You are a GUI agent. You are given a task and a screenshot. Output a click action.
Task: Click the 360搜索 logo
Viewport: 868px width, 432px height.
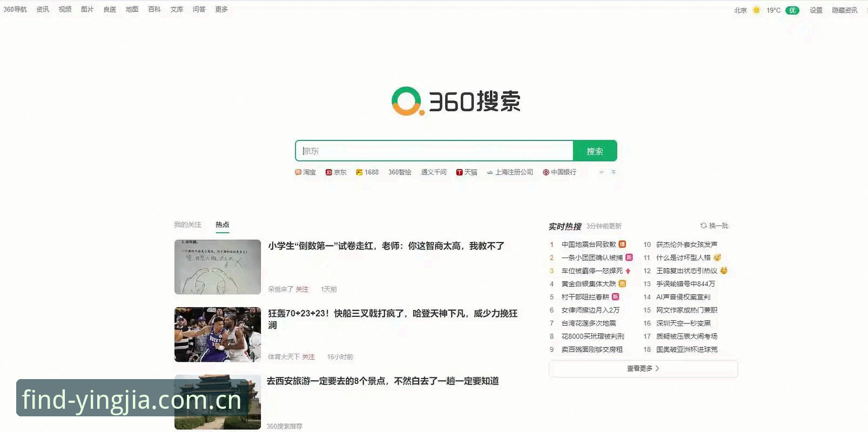pyautogui.click(x=456, y=101)
